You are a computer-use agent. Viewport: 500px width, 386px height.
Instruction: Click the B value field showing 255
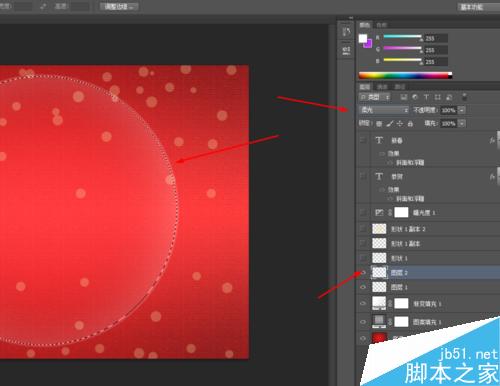tap(436, 62)
